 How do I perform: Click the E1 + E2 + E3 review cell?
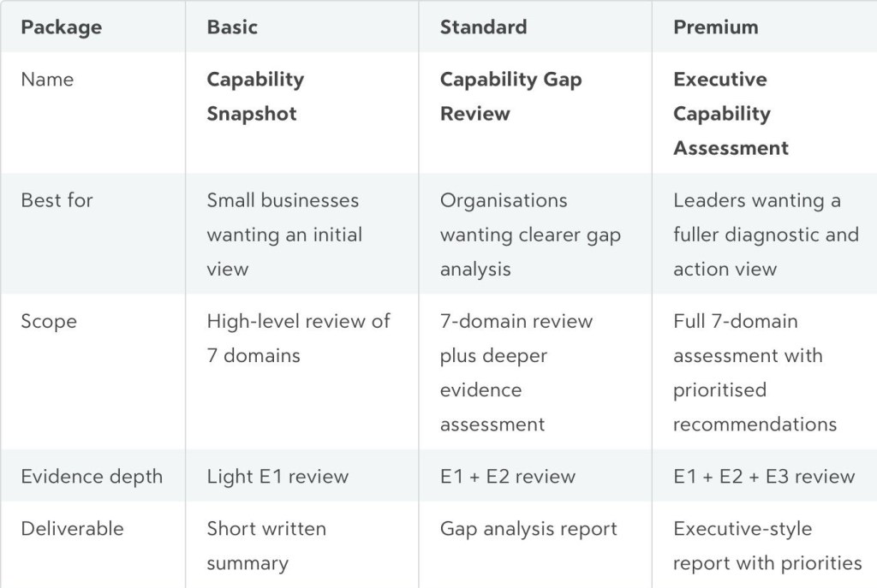pyautogui.click(x=764, y=476)
